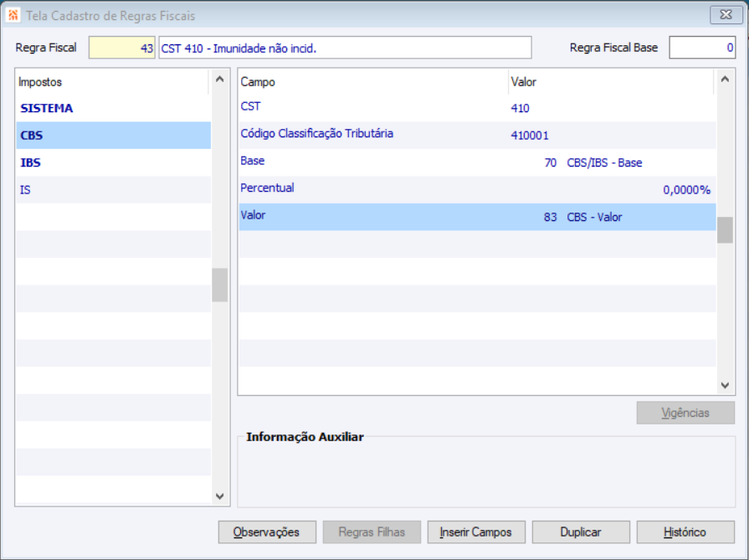This screenshot has width=749, height=560.
Task: Click the Valor column header
Action: pyautogui.click(x=612, y=82)
